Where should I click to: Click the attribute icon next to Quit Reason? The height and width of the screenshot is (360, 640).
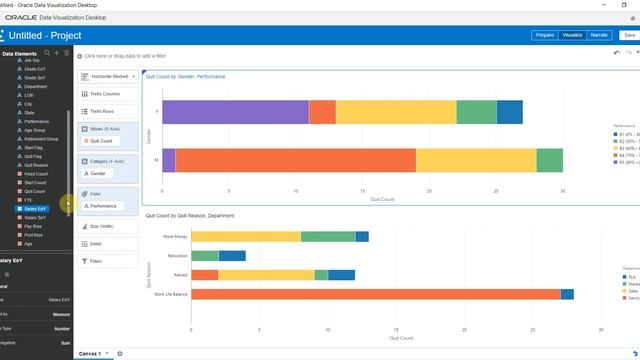click(19, 165)
